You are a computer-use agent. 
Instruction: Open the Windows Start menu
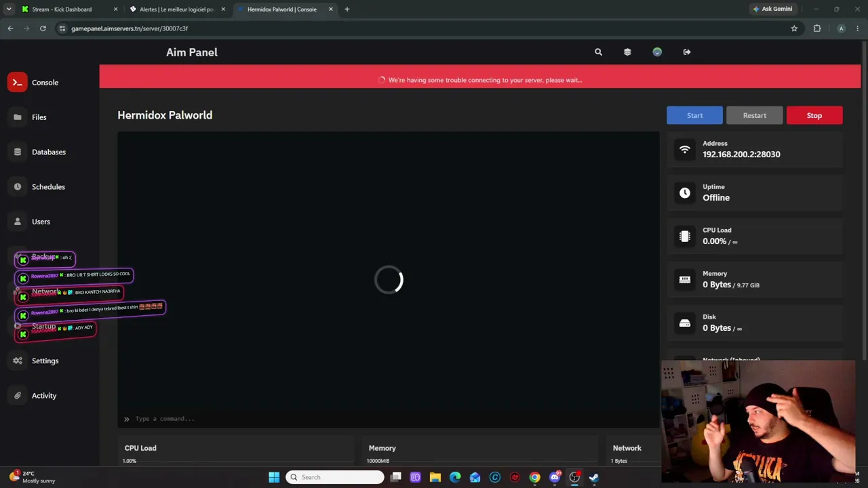[x=274, y=477]
